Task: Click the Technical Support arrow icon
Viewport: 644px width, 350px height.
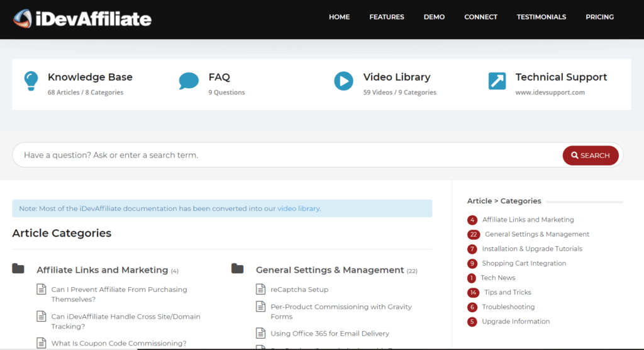Action: tap(497, 81)
